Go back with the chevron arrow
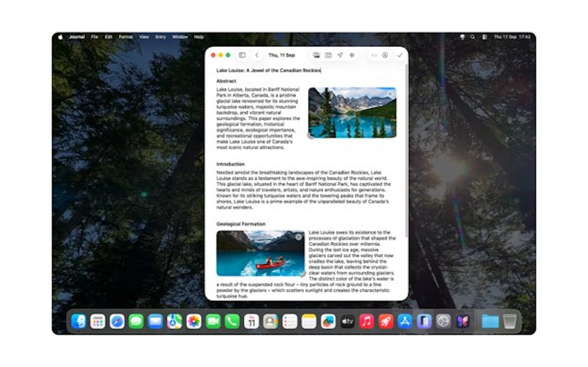The height and width of the screenshot is (367, 588). (x=257, y=55)
